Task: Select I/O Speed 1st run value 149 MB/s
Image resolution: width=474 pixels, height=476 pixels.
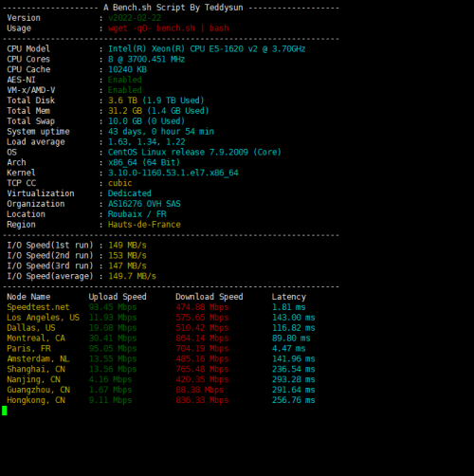Action: [127, 246]
